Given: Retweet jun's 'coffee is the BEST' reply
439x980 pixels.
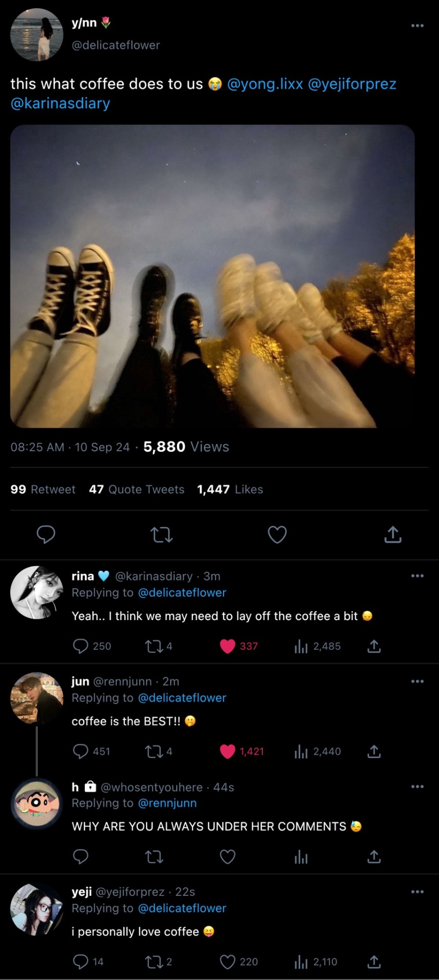Looking at the screenshot, I should [x=154, y=751].
